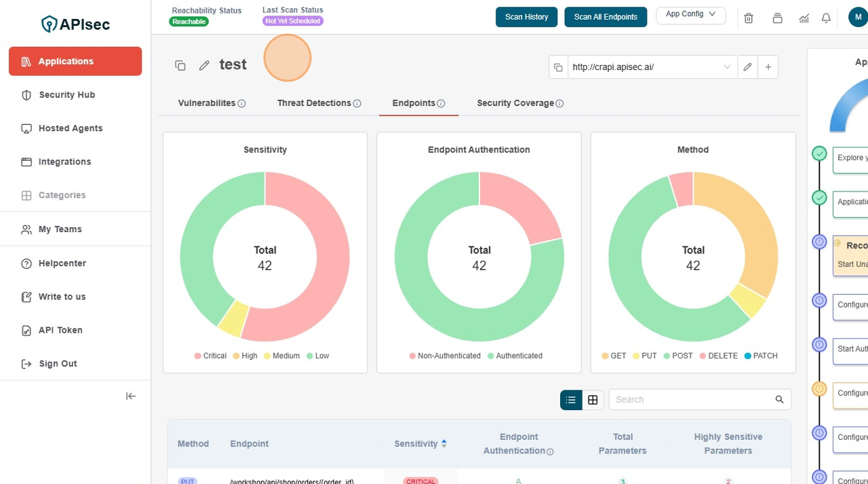Open the Security Coverage tab
Viewport: 868px width, 484px height.
tap(519, 103)
